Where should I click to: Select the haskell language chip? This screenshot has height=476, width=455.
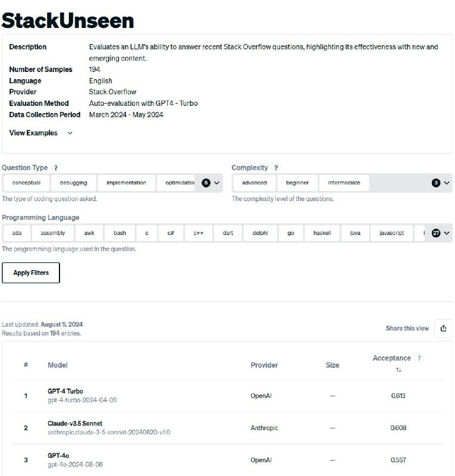coord(322,233)
